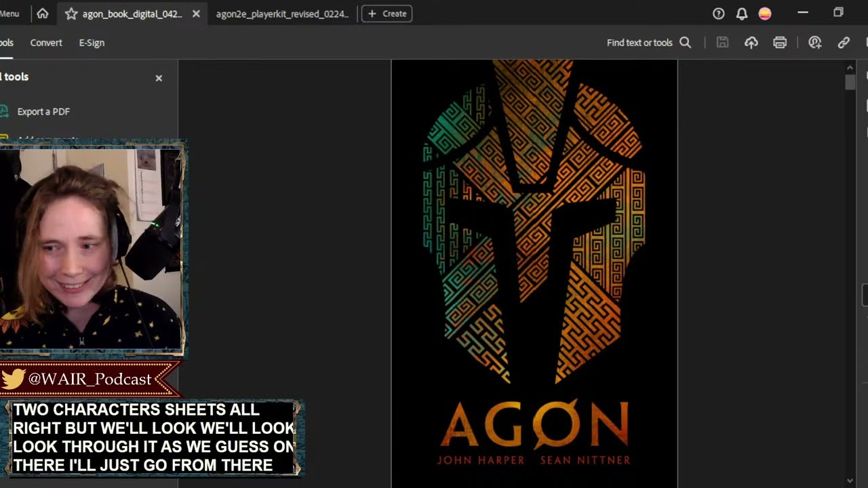Open the share with others icon
The image size is (868, 488).
[815, 43]
